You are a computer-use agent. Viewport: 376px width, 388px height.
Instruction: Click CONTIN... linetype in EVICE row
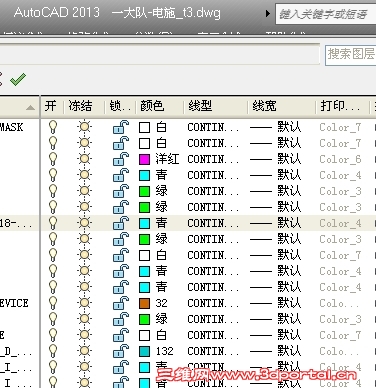click(213, 303)
